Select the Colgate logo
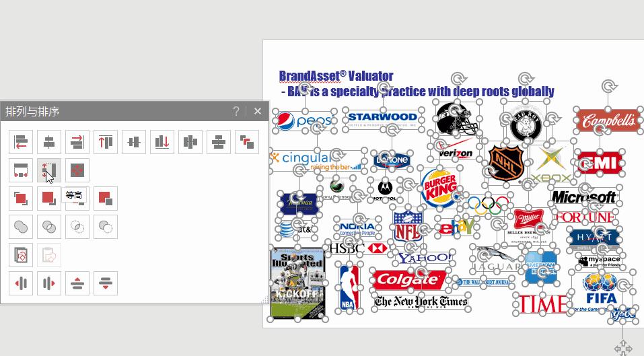 pyautogui.click(x=408, y=280)
